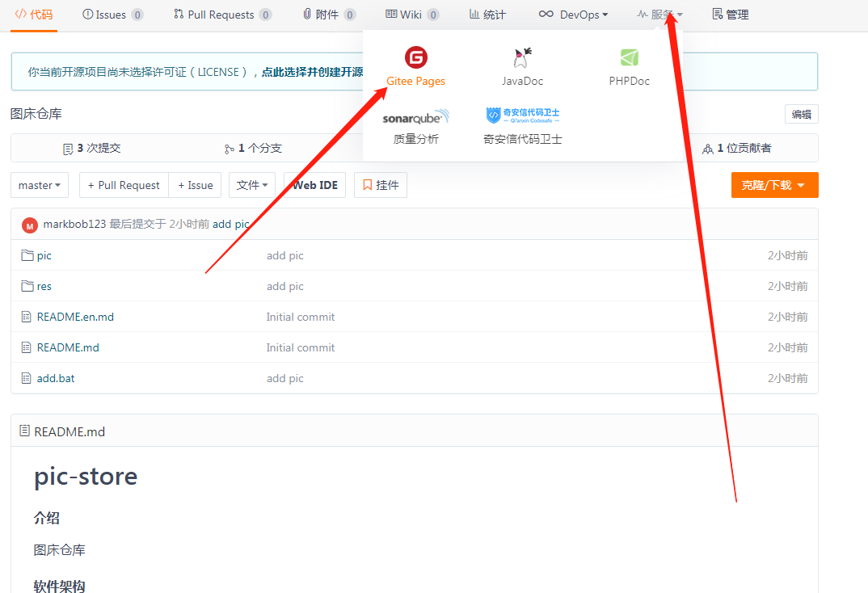Open the 代码 code section

(x=33, y=14)
